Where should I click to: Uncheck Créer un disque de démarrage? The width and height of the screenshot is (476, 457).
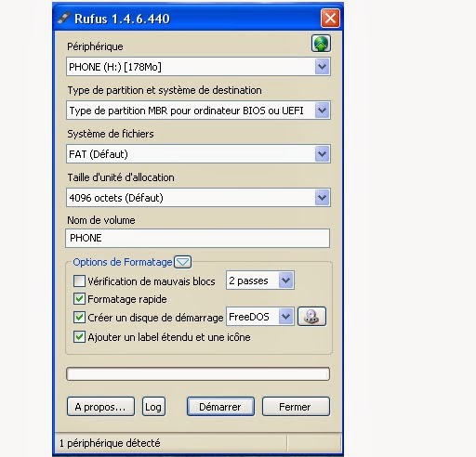(x=79, y=318)
